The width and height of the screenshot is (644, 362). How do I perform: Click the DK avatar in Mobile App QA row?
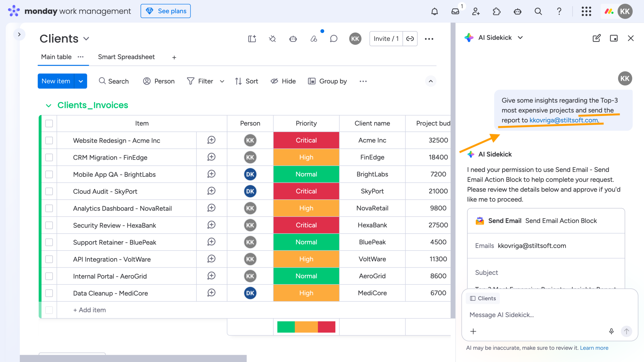pyautogui.click(x=250, y=174)
